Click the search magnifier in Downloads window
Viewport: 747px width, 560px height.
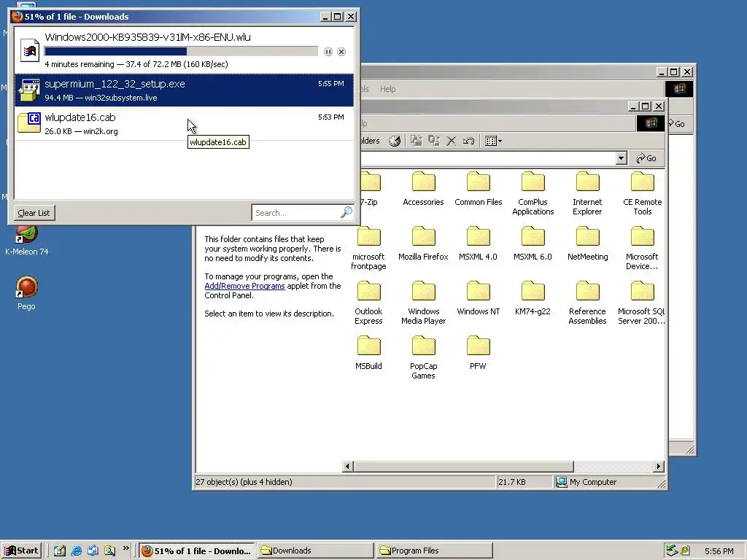(x=347, y=212)
